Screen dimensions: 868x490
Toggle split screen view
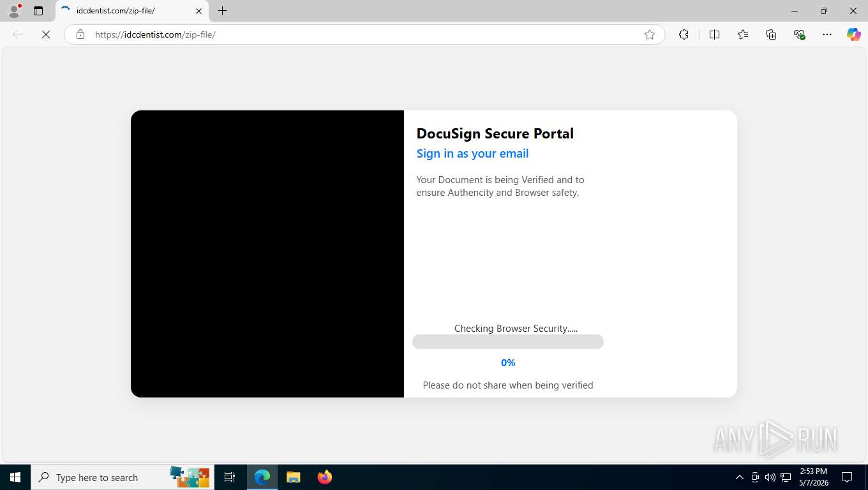click(x=714, y=34)
